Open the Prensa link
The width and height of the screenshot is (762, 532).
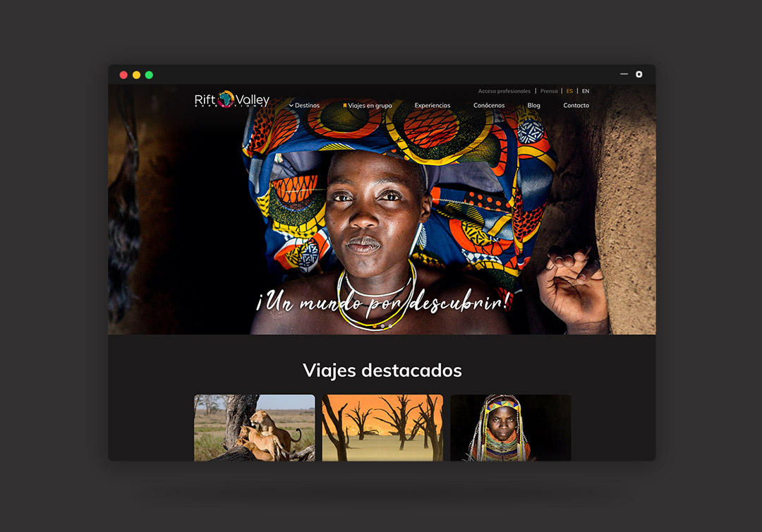[549, 91]
